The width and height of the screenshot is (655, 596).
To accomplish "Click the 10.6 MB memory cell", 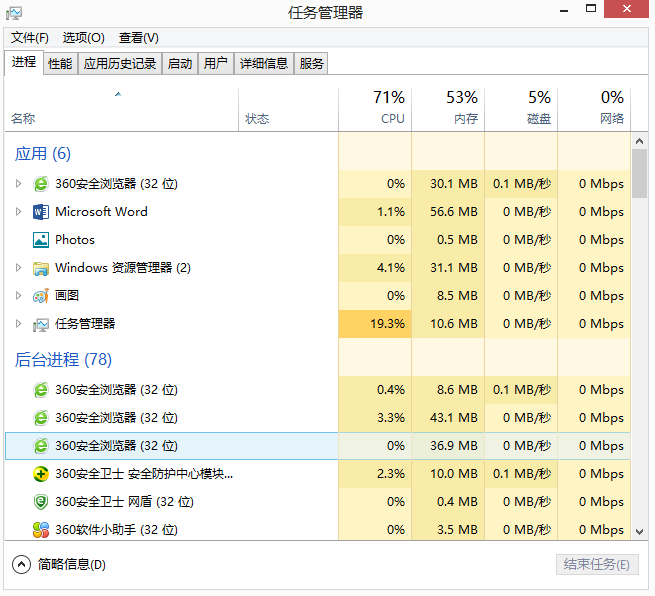I will coord(448,324).
